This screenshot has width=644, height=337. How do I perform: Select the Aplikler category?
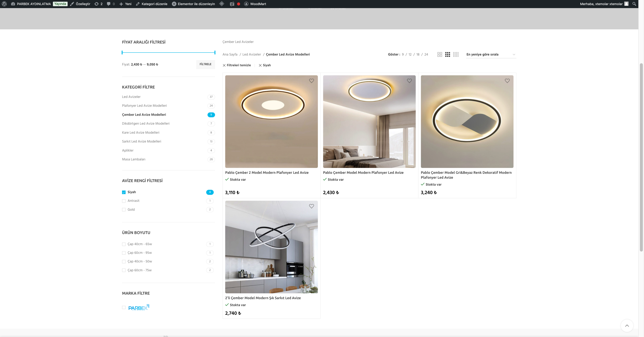pyautogui.click(x=128, y=151)
